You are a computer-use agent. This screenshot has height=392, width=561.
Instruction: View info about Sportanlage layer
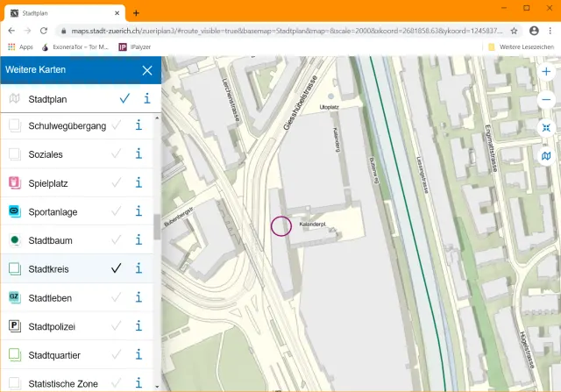click(138, 212)
